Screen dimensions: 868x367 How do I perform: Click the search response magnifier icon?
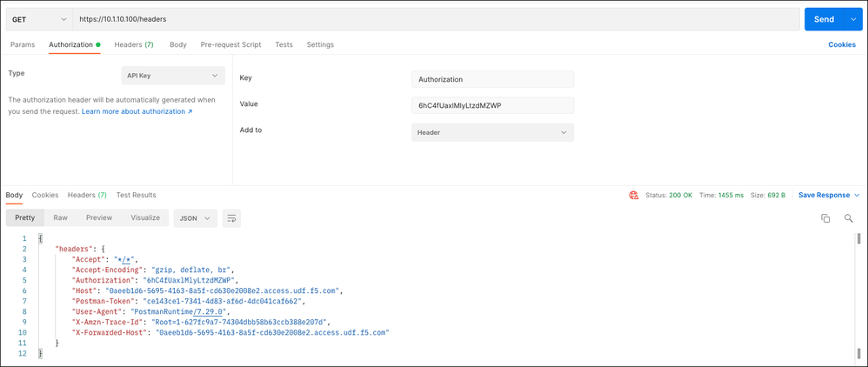849,218
